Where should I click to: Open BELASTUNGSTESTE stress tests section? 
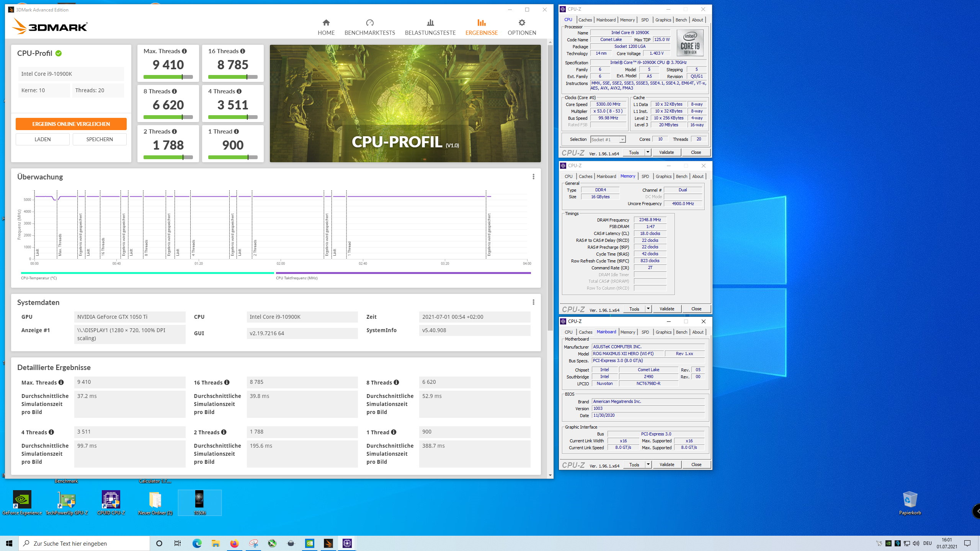[x=430, y=28]
